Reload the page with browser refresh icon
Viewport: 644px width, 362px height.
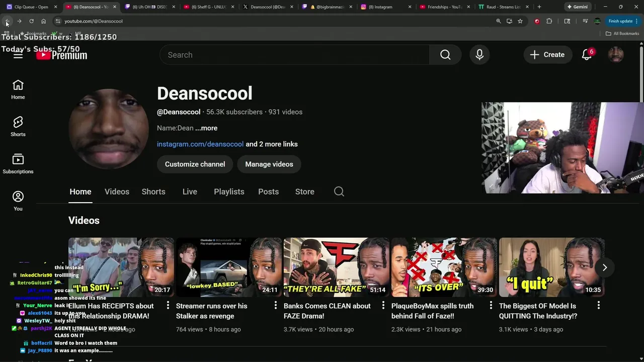(31, 21)
